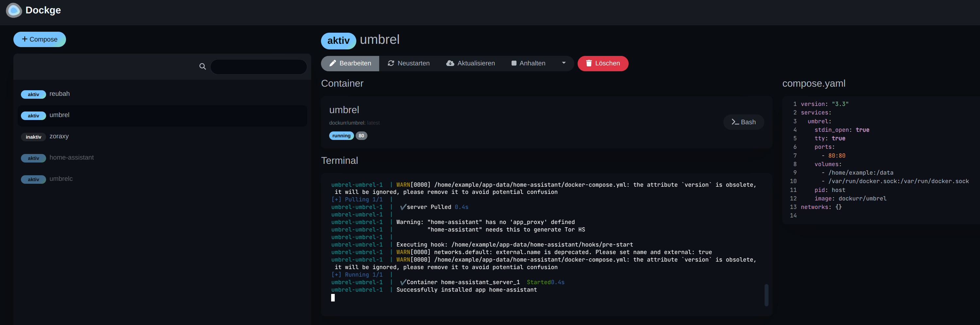
Task: Click the inaktiv badge on zoraxy row
Action: [33, 137]
